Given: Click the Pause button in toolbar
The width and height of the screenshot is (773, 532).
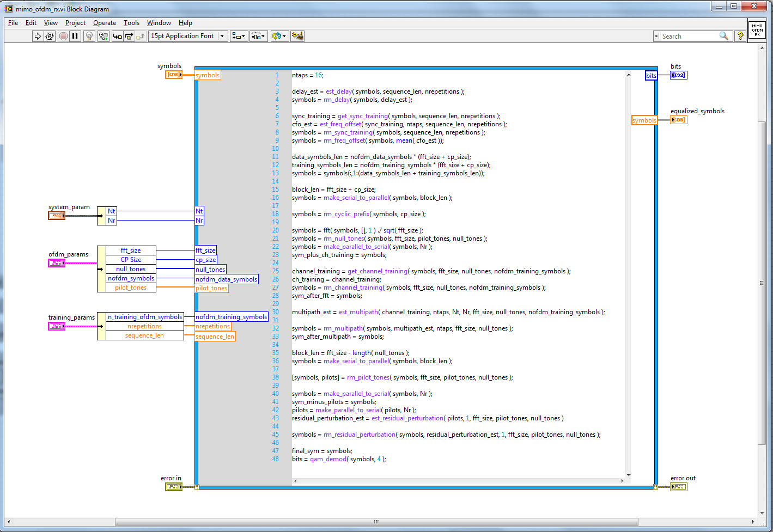Looking at the screenshot, I should [75, 36].
